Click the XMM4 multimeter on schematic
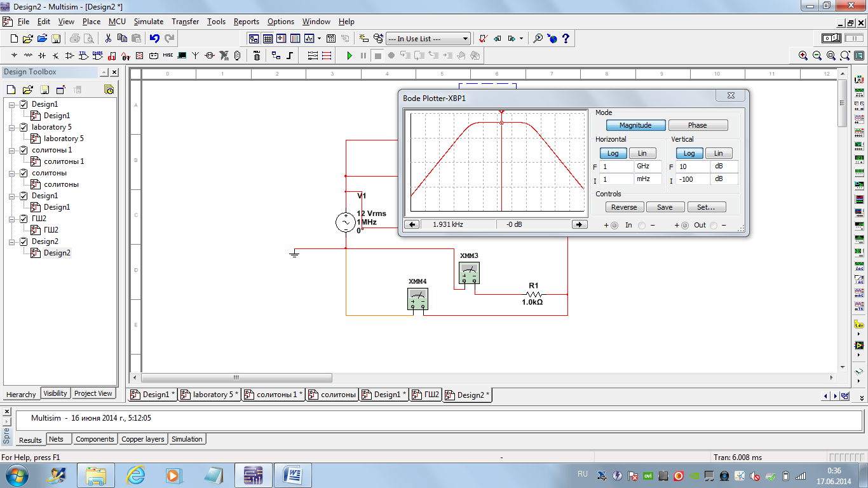 417,299
